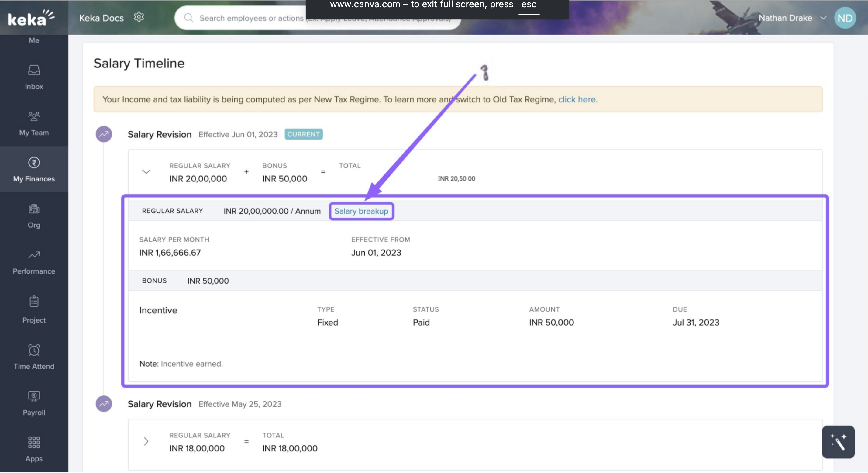Click the magic wand floating button
The height and width of the screenshot is (473, 868).
click(x=838, y=442)
